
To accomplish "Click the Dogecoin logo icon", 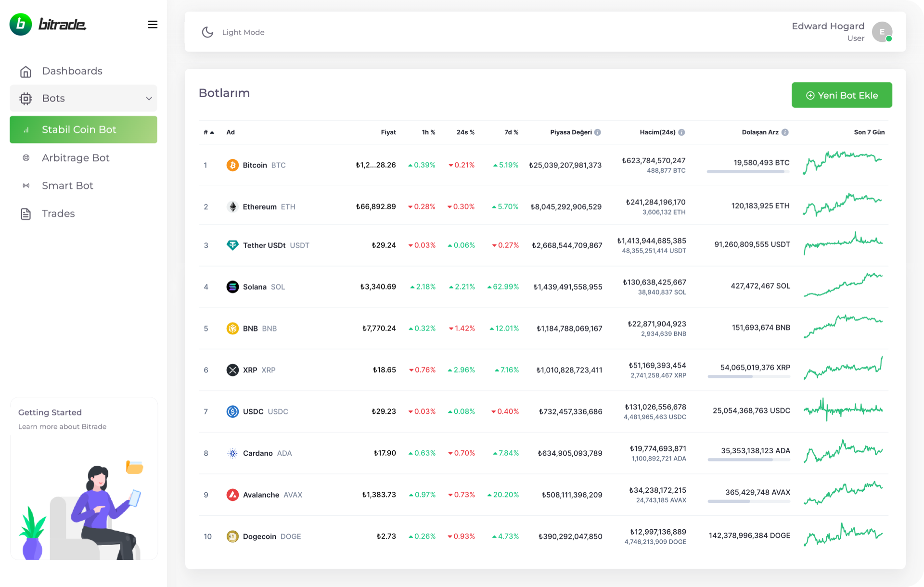I will click(x=232, y=536).
